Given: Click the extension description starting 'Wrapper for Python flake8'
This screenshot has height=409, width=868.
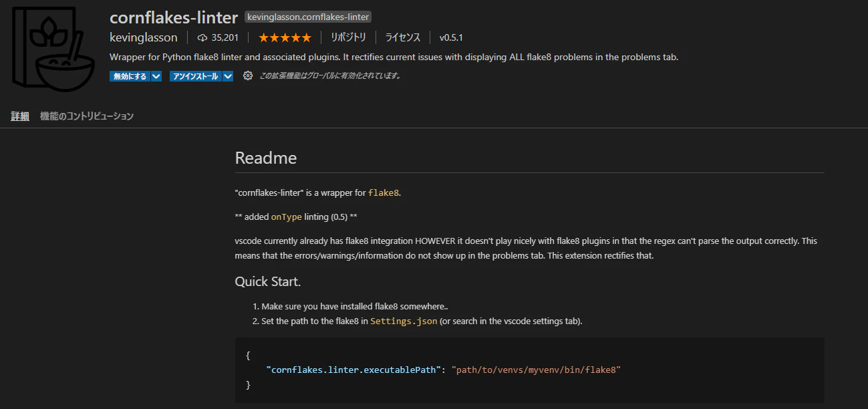Looking at the screenshot, I should [394, 57].
